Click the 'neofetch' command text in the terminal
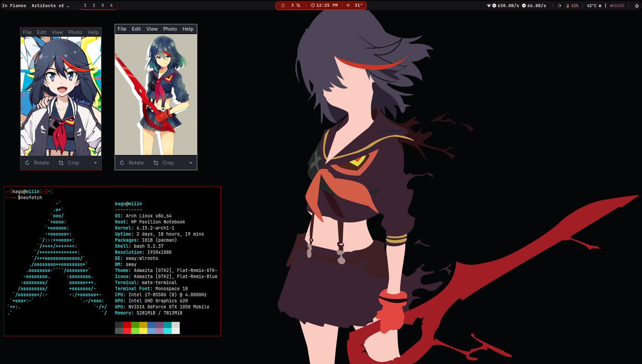This screenshot has height=364, width=642. pos(31,198)
